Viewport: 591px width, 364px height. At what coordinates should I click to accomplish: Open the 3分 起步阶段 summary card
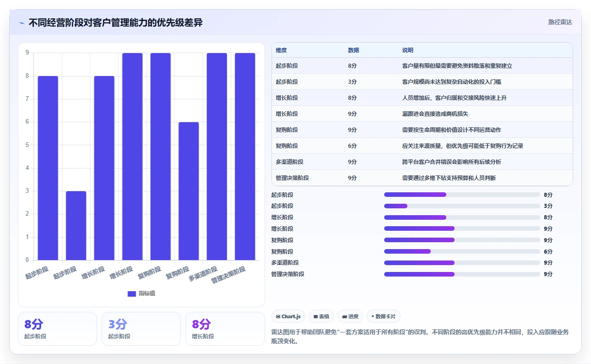tap(141, 329)
